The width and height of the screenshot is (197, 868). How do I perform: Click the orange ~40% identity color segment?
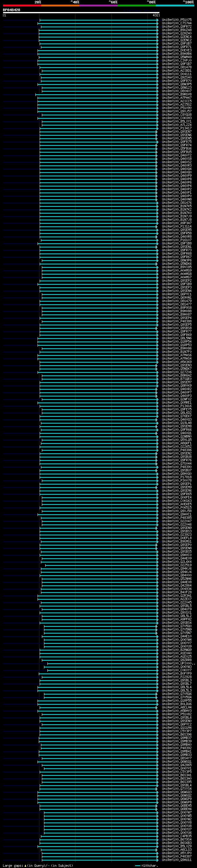60,6
